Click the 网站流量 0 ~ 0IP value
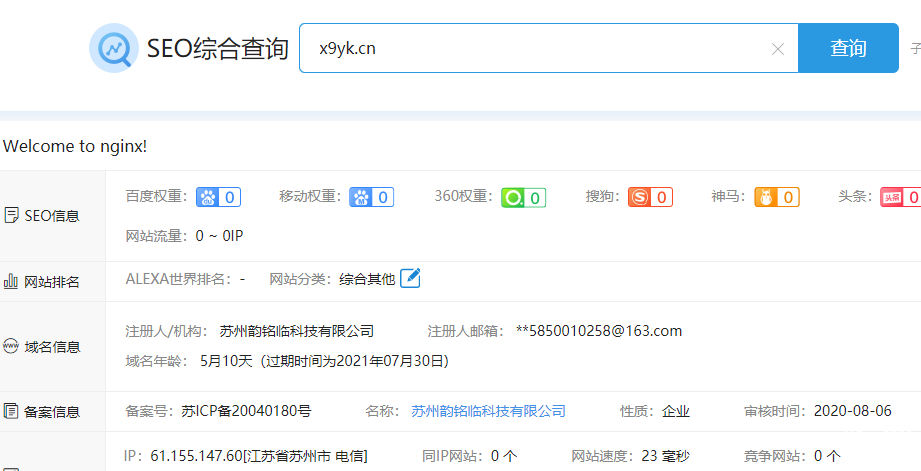The width and height of the screenshot is (921, 471). click(x=219, y=236)
